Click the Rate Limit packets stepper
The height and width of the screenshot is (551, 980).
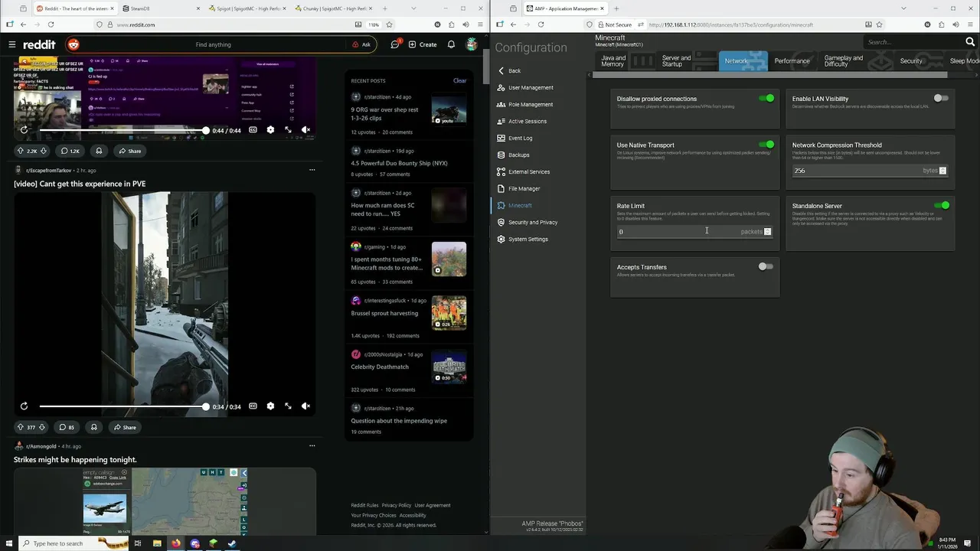767,232
